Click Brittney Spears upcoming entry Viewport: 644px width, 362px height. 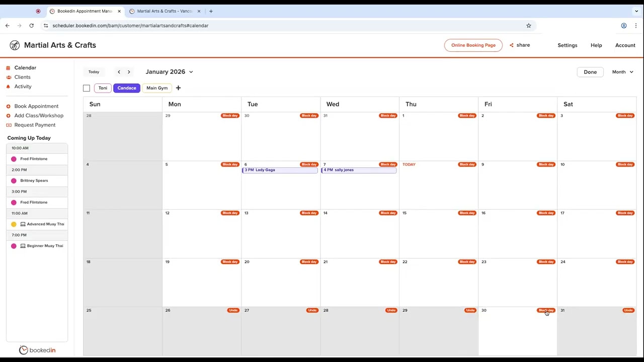pos(37,180)
